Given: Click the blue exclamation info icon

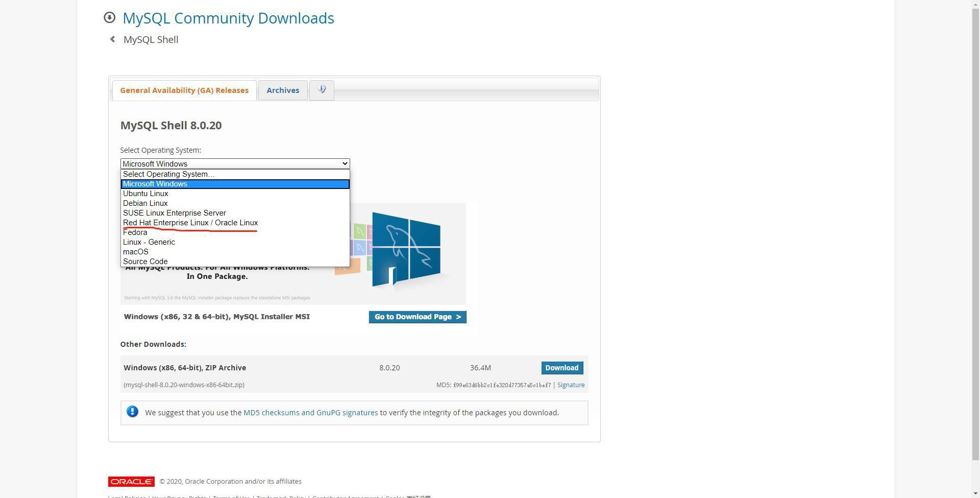Looking at the screenshot, I should pos(132,412).
